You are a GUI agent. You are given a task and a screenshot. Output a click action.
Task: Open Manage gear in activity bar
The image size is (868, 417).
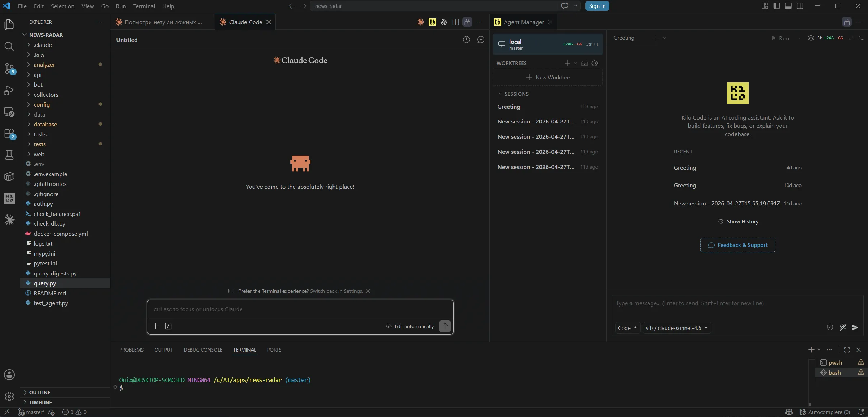[9, 396]
